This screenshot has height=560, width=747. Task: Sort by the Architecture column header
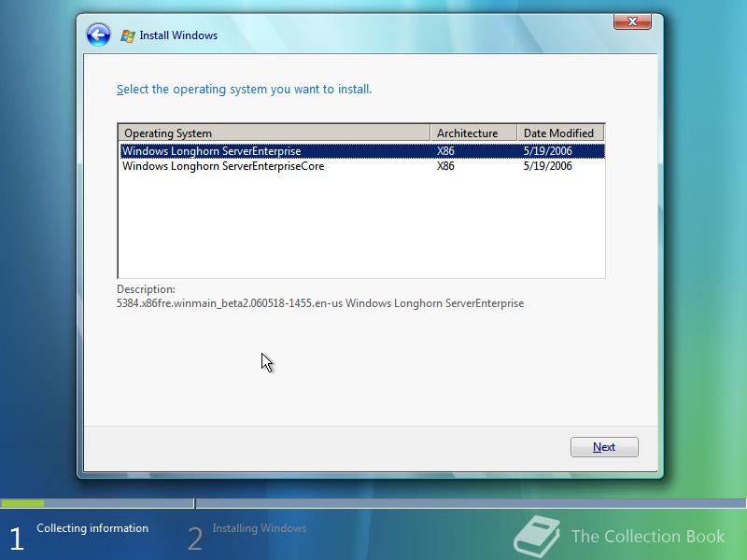tap(473, 133)
